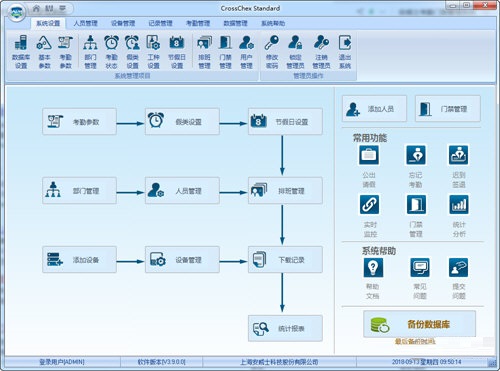The image size is (500, 371).
Task: Open 数据库设置 in the ribbon
Action: tap(21, 52)
